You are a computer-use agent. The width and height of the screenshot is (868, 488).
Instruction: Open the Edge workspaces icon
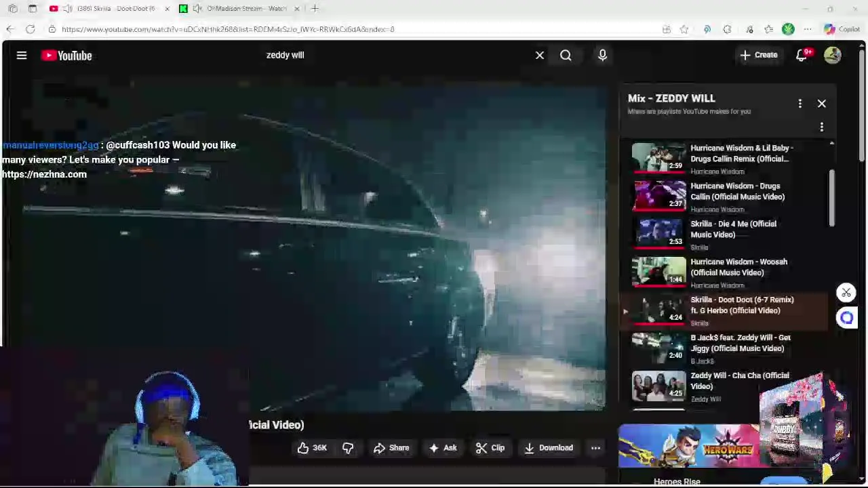13,9
